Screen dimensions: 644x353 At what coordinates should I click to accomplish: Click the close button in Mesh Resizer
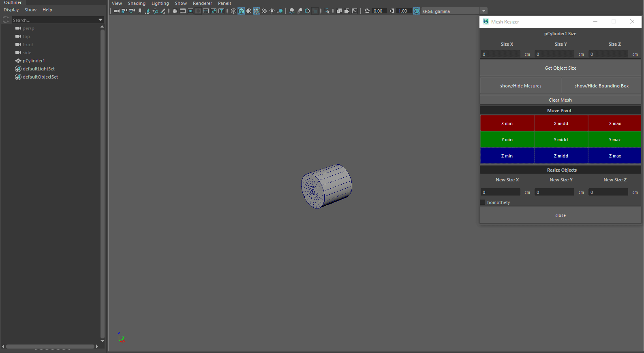(561, 215)
